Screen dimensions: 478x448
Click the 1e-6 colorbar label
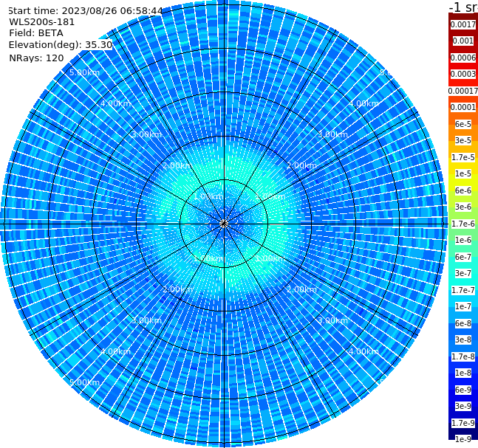pyautogui.click(x=463, y=240)
